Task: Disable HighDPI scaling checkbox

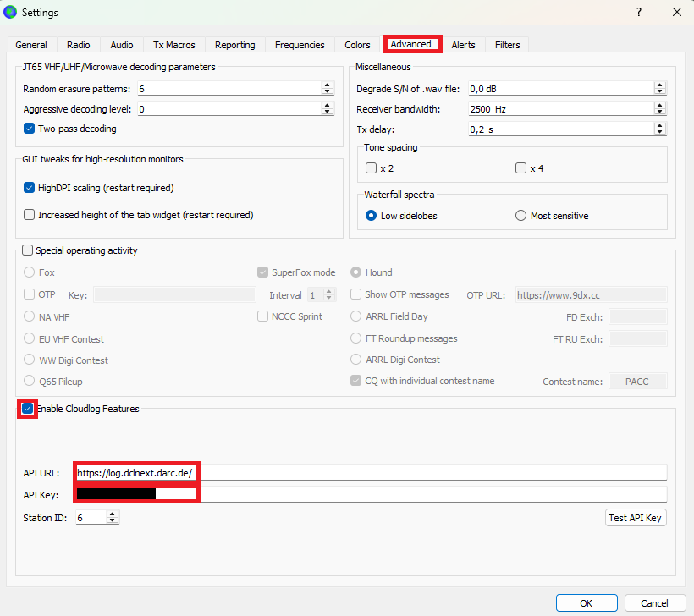Action: click(x=30, y=188)
